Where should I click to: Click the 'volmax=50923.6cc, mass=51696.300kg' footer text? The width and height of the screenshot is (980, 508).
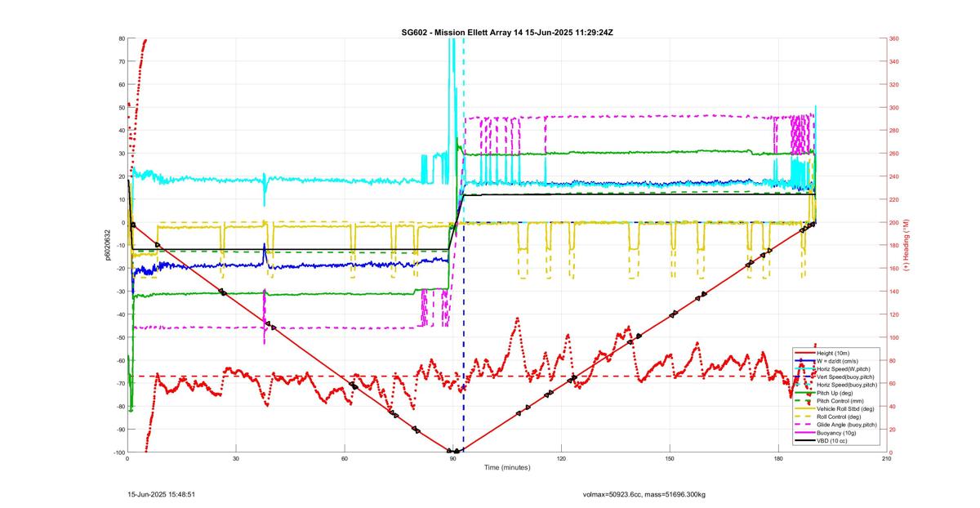(644, 494)
